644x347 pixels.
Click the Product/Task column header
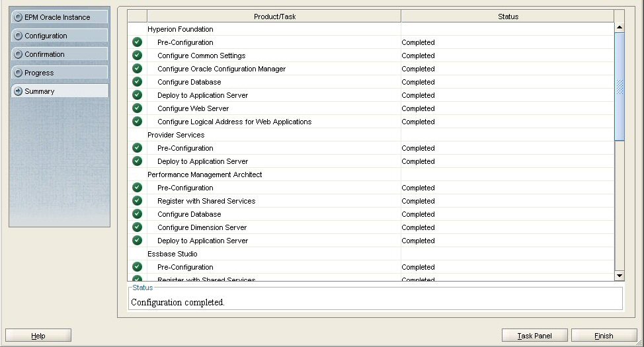click(274, 17)
